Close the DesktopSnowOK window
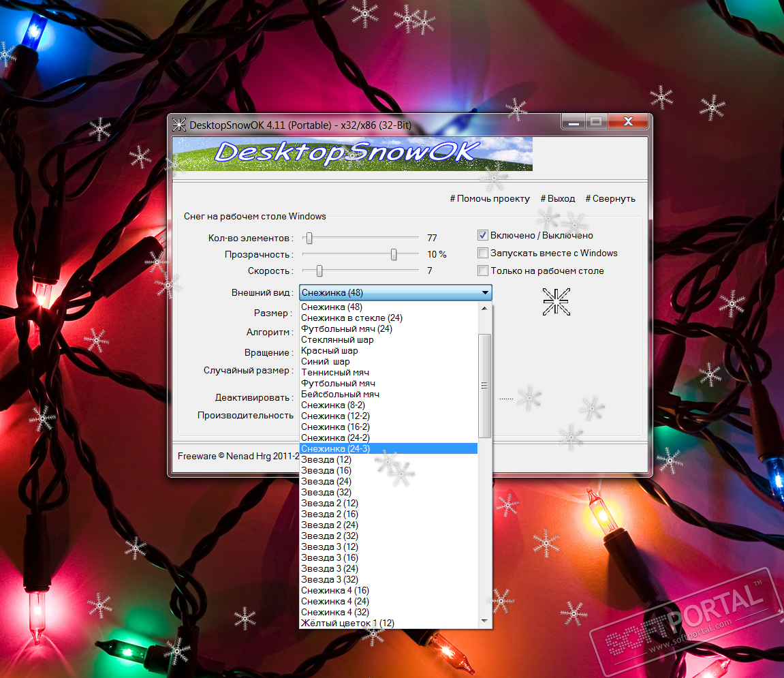 pos(629,121)
